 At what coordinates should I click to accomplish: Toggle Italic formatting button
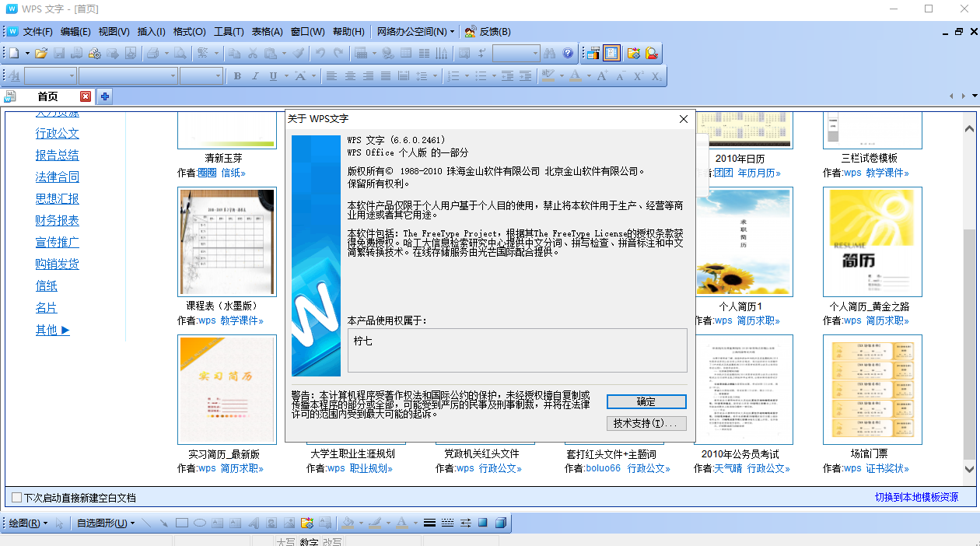[255, 76]
